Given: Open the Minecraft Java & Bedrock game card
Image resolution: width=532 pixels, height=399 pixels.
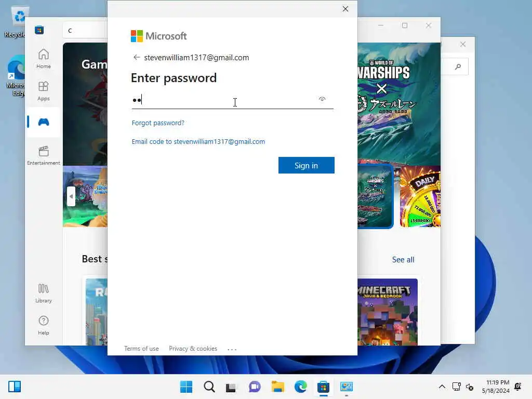Looking at the screenshot, I should pos(388,312).
